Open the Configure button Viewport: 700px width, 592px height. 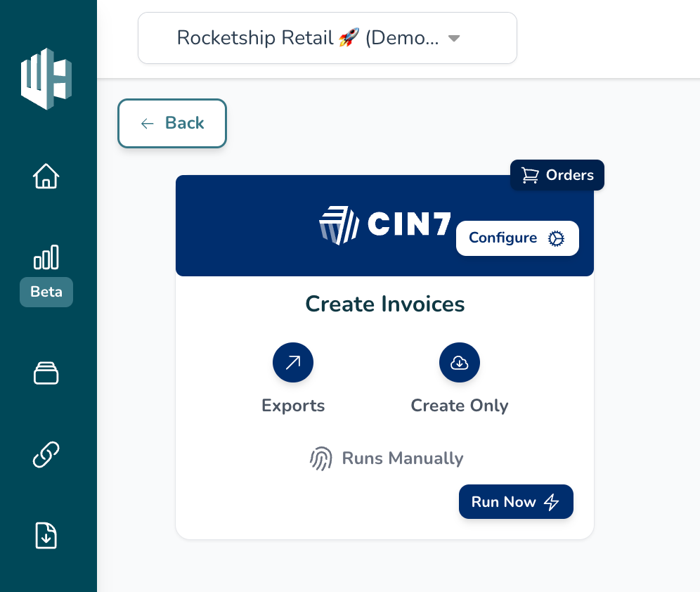[x=517, y=238]
